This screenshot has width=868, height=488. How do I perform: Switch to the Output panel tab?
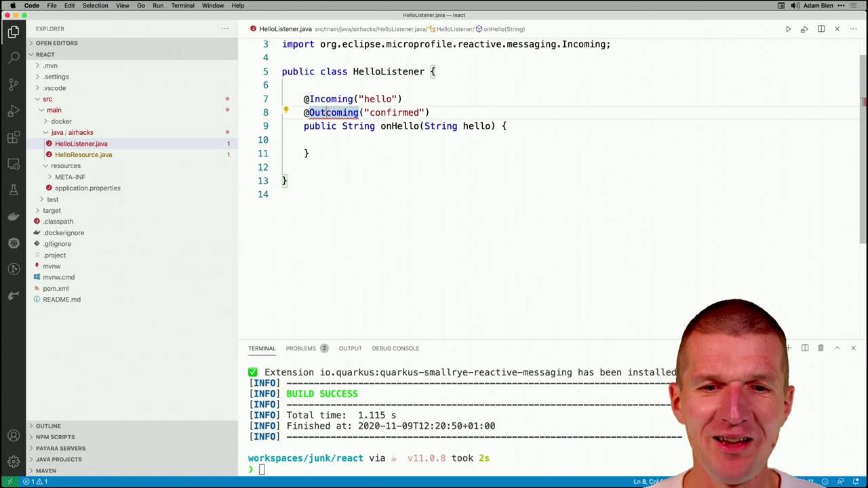pos(350,348)
